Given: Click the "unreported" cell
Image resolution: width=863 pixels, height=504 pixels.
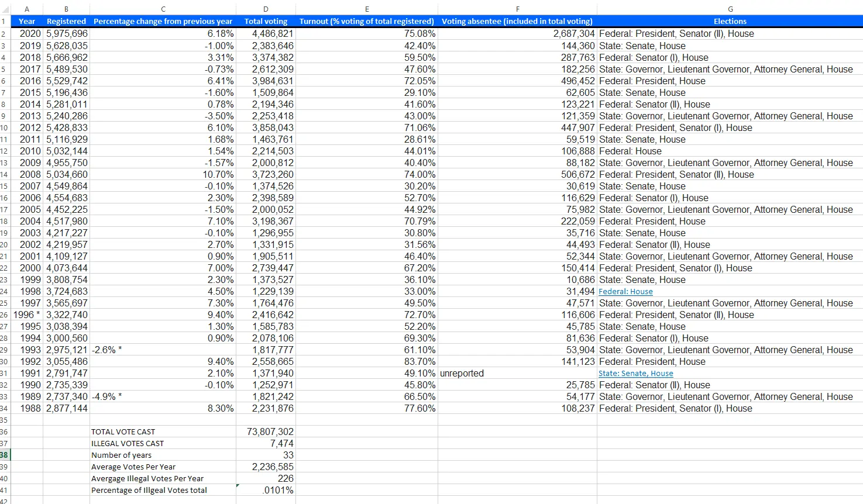Looking at the screenshot, I should 462,373.
